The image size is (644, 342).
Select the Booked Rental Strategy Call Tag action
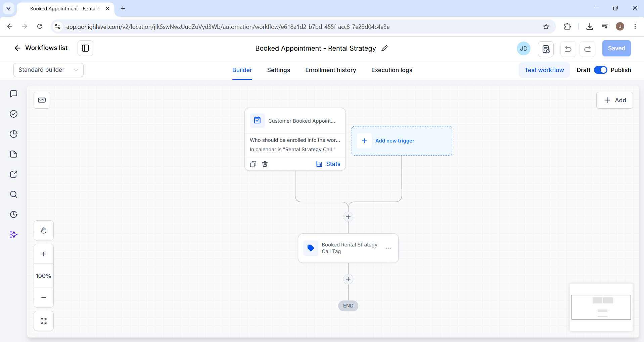[x=348, y=248]
